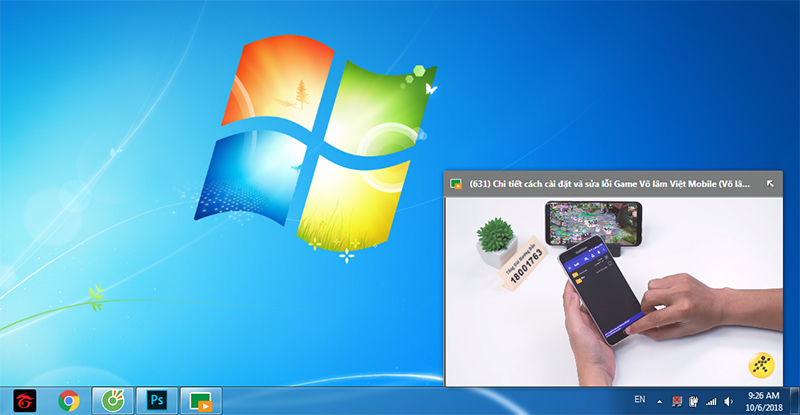Click the playing video frame
The height and width of the screenshot is (415, 800).
point(614,291)
